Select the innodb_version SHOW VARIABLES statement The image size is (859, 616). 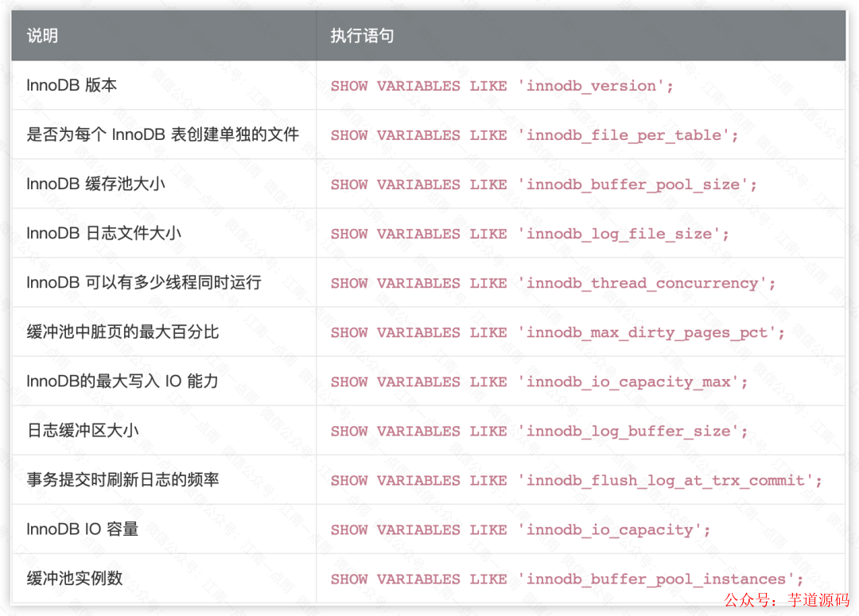click(502, 86)
